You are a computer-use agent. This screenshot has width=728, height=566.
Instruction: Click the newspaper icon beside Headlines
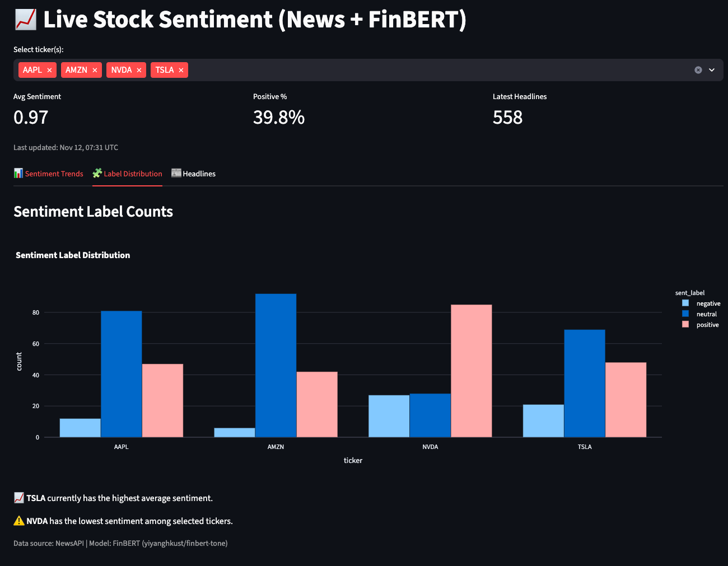(x=176, y=174)
